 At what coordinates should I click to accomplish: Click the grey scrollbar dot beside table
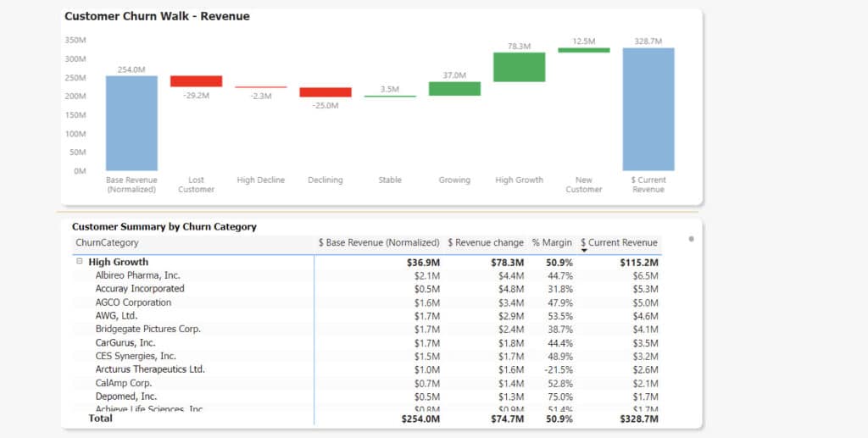691,239
